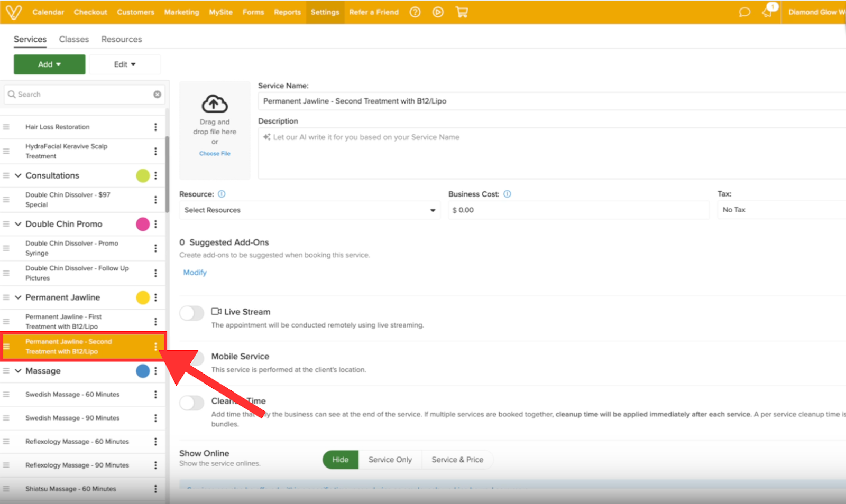Image resolution: width=846 pixels, height=504 pixels.
Task: Open options for Reflexology Massage - 90 Minutes
Action: [x=155, y=465]
